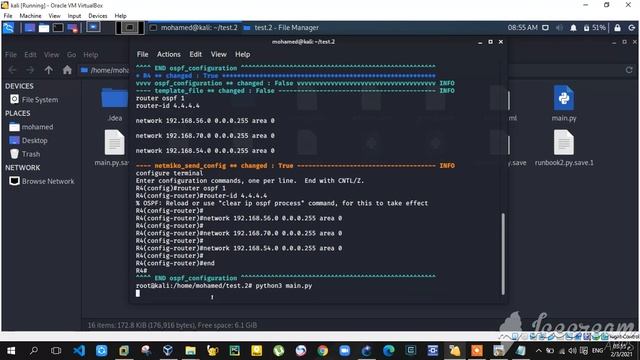Open Windows search from taskbar

(x=34, y=351)
